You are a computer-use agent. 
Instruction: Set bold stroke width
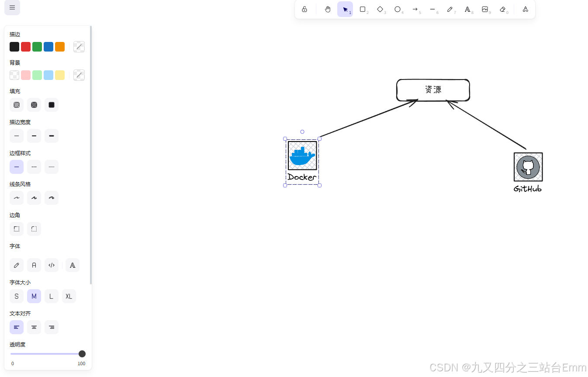34,136
